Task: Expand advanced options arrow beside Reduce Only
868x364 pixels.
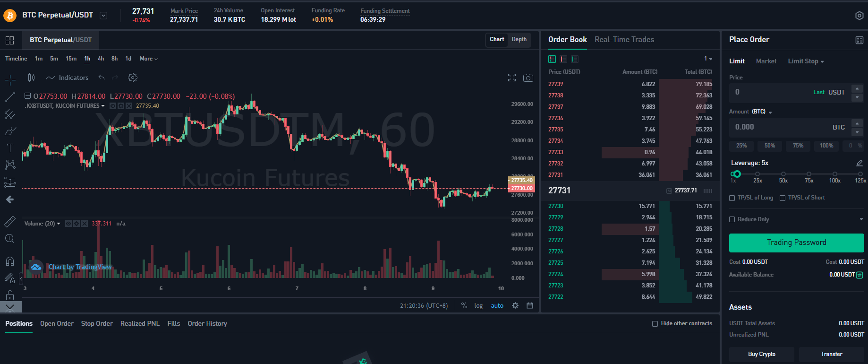Action: pyautogui.click(x=861, y=219)
